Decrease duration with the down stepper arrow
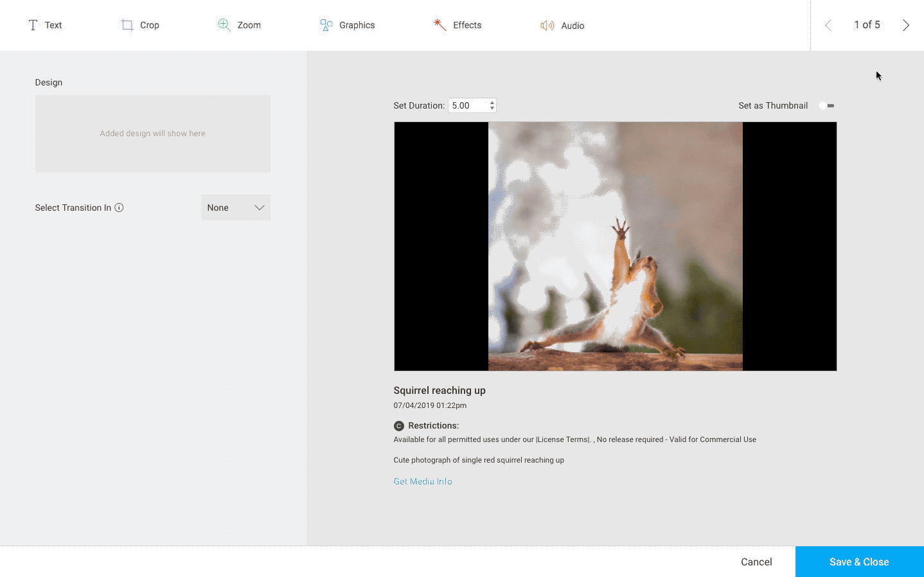Image resolution: width=924 pixels, height=577 pixels. 492,109
